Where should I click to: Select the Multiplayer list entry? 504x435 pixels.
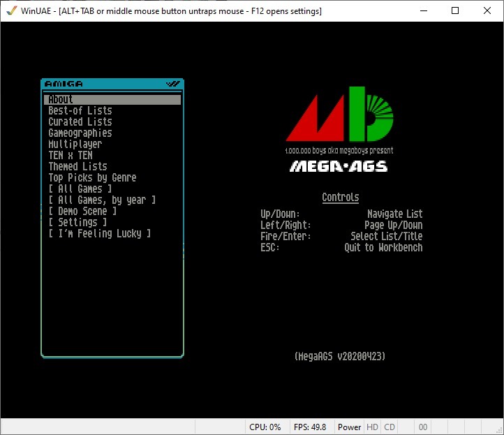coord(75,144)
